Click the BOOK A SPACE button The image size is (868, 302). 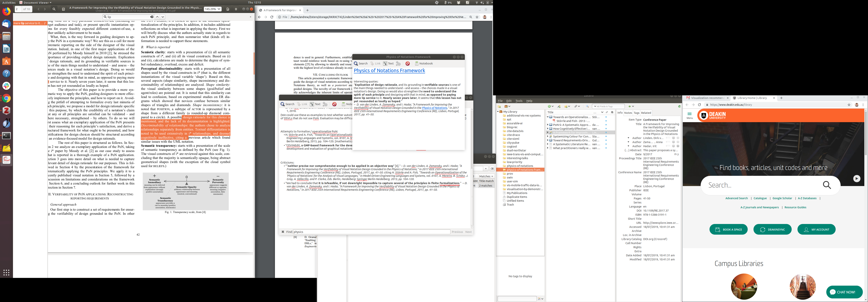(x=728, y=230)
